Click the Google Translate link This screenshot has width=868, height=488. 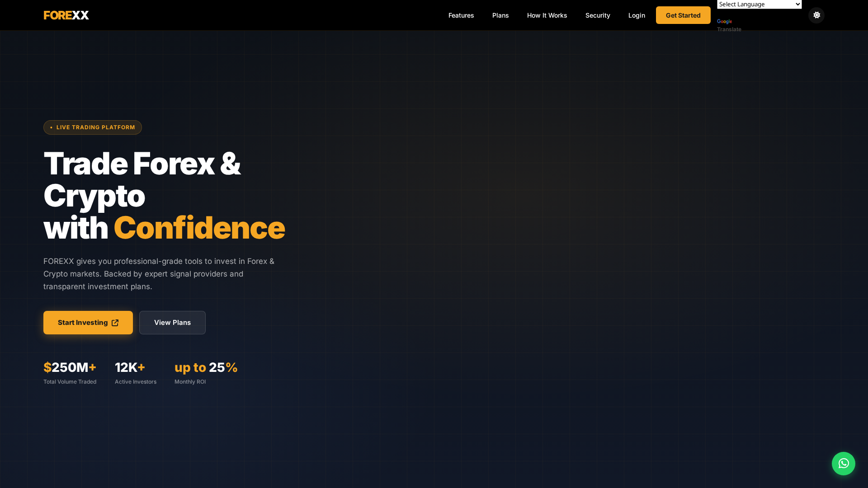[x=729, y=26]
